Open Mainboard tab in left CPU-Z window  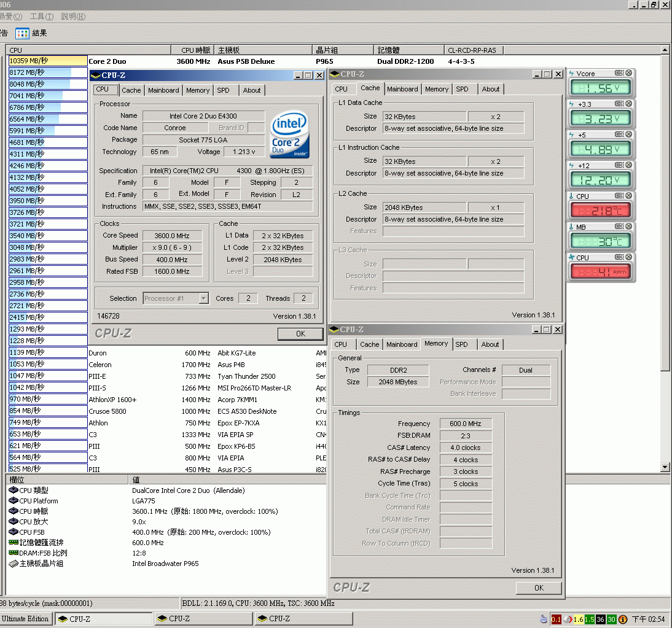tap(163, 90)
